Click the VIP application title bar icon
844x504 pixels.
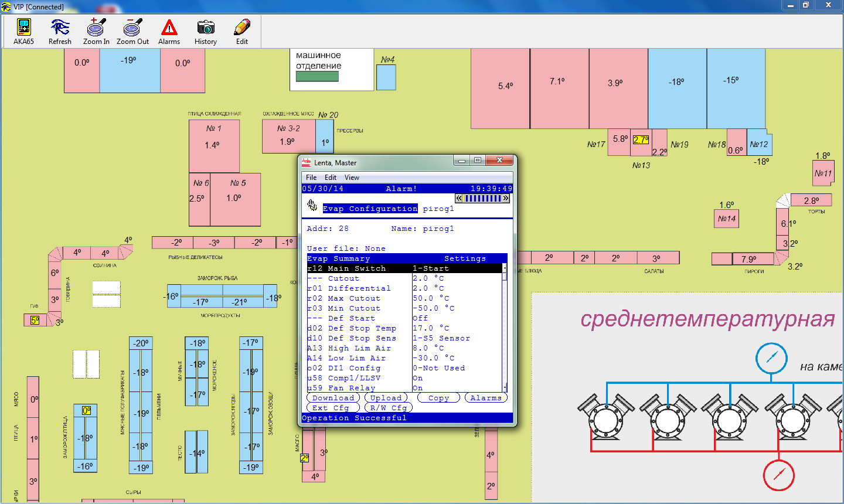coord(6,6)
